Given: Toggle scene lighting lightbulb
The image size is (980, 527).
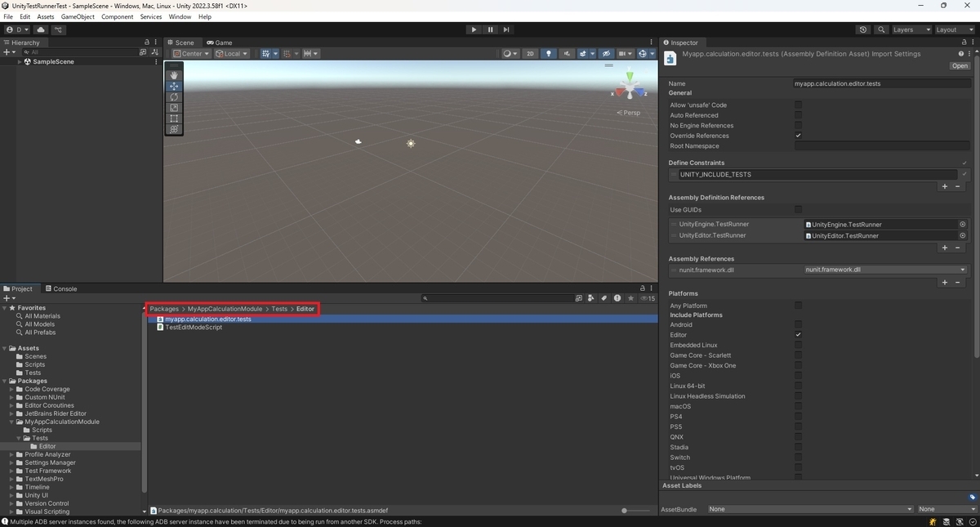Looking at the screenshot, I should 549,54.
